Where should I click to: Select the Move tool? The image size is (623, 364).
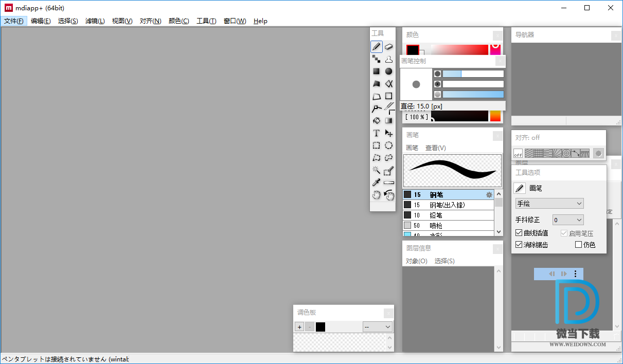coord(389,133)
